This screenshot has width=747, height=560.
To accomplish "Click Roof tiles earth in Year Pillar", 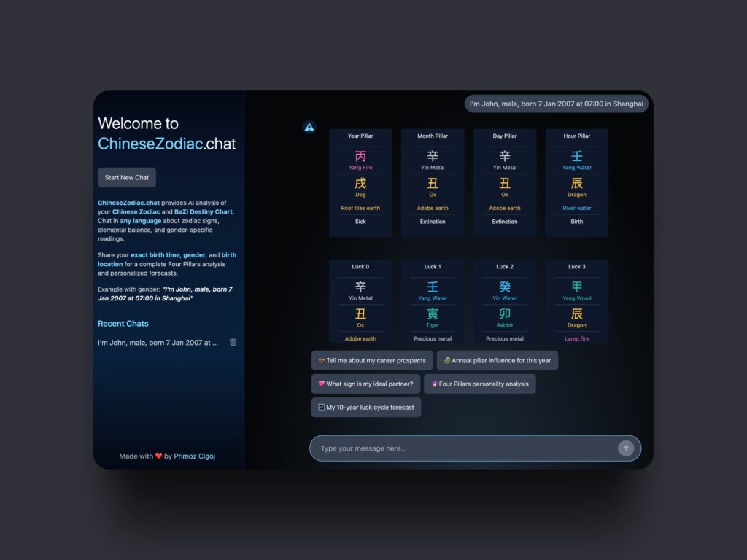I will [360, 208].
